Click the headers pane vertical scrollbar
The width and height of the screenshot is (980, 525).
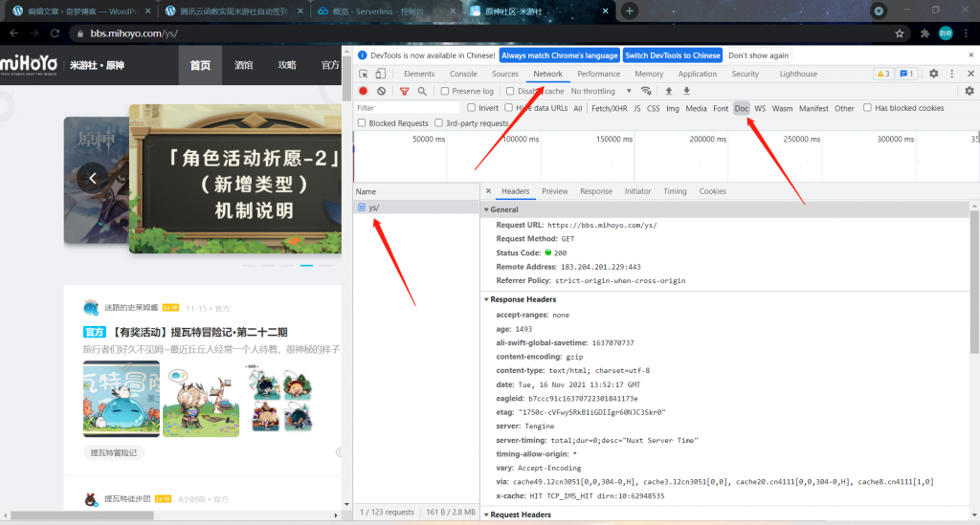(x=974, y=281)
